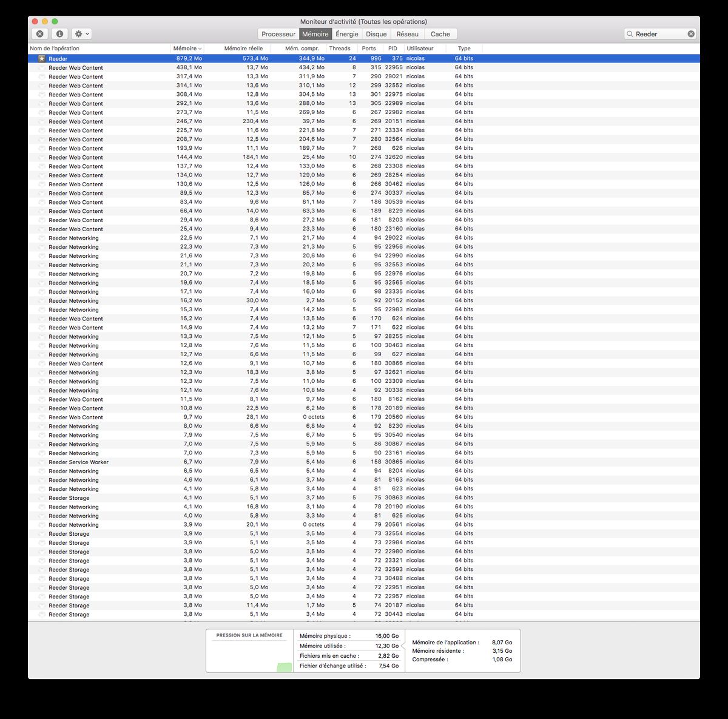Click the 879,2 Mo memory value

click(189, 59)
